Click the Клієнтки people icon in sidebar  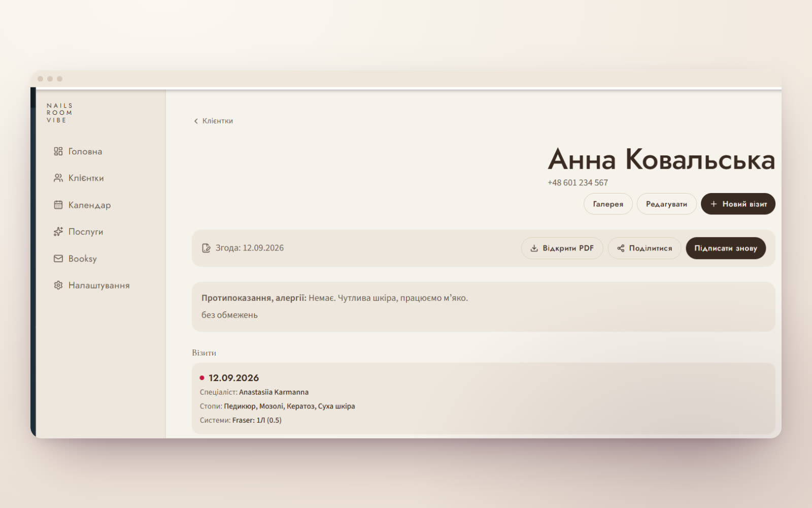click(58, 178)
